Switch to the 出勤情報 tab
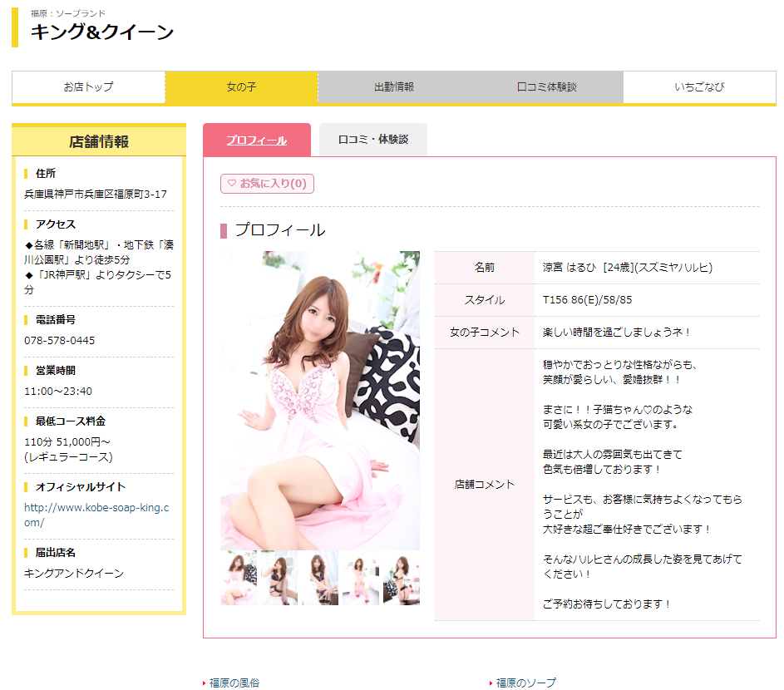The height and width of the screenshot is (690, 784). point(394,87)
